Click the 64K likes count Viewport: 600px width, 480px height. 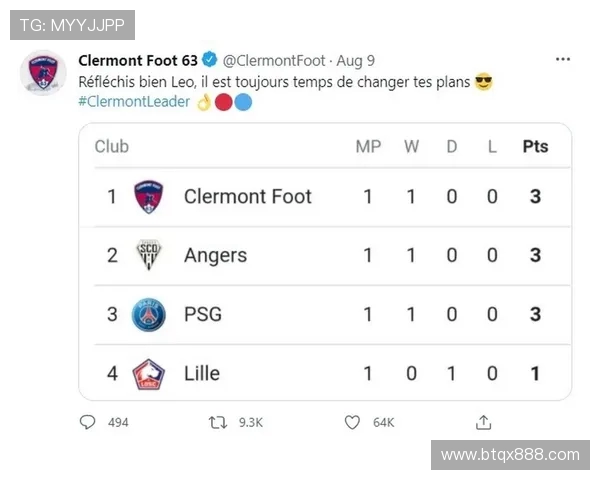pos(384,423)
